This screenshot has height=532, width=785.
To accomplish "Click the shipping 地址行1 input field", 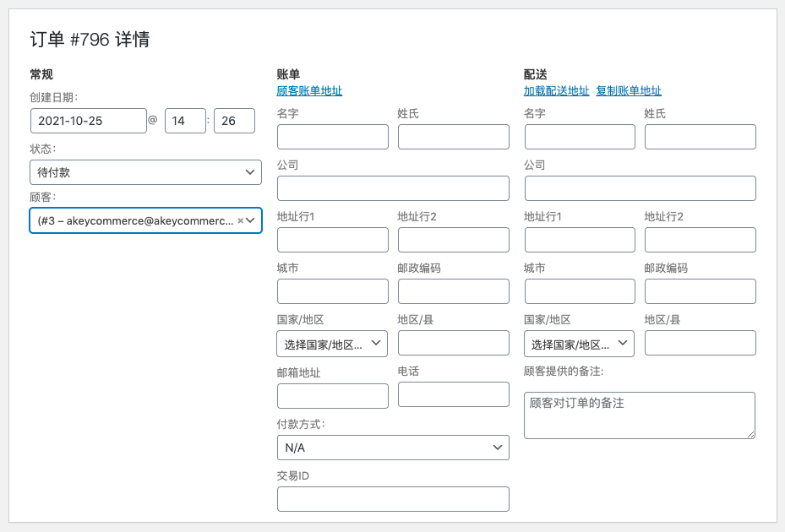I will pos(580,240).
